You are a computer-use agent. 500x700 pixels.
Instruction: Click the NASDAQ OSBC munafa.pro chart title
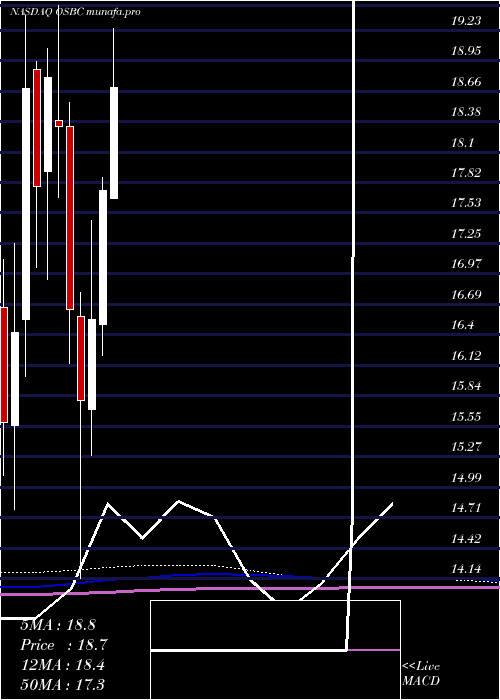click(x=75, y=12)
